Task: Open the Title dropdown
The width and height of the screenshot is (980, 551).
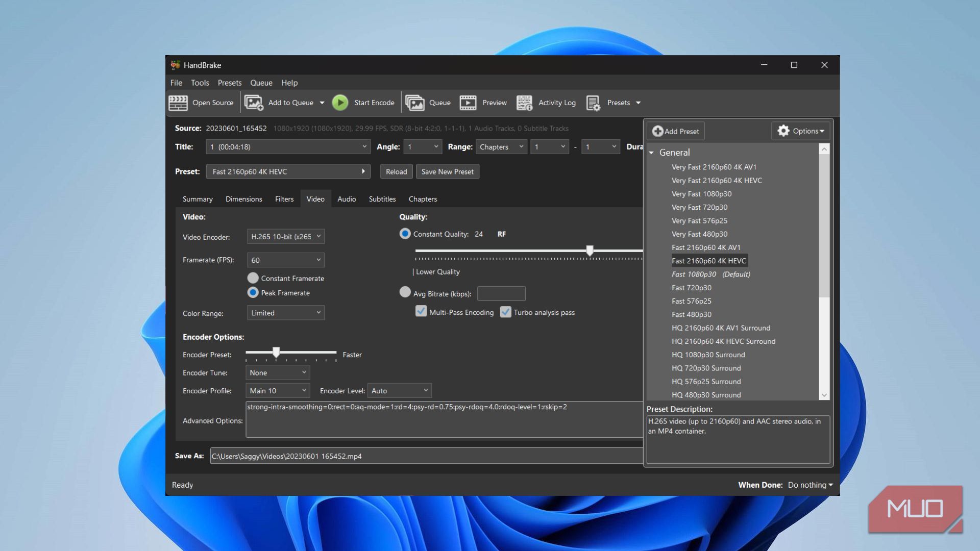Action: pyautogui.click(x=288, y=146)
